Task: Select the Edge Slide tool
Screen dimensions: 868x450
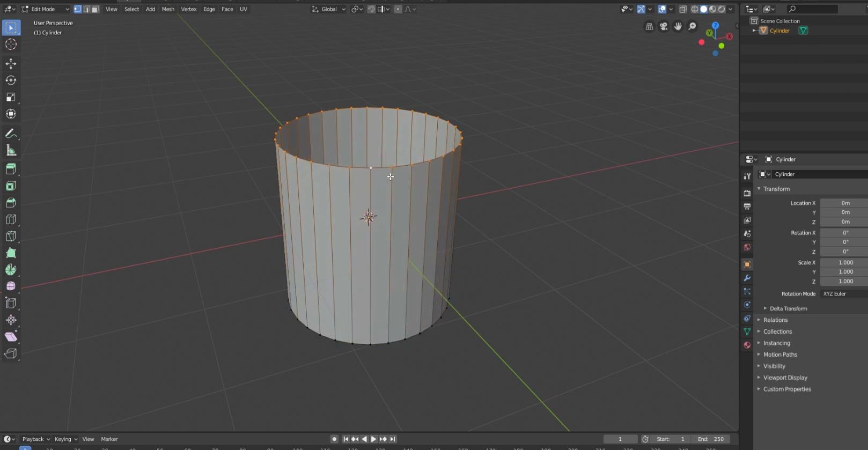Action: [11, 303]
